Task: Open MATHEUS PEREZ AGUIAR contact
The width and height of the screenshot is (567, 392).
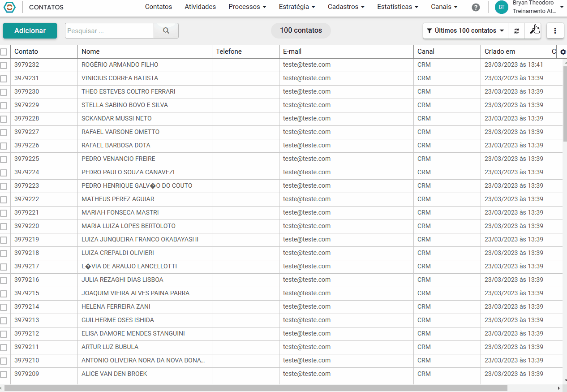Action: click(118, 199)
